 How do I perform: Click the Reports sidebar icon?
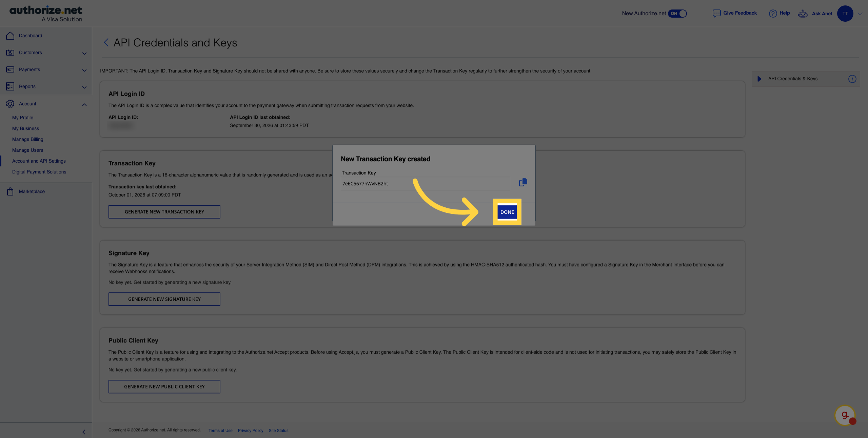(x=10, y=86)
